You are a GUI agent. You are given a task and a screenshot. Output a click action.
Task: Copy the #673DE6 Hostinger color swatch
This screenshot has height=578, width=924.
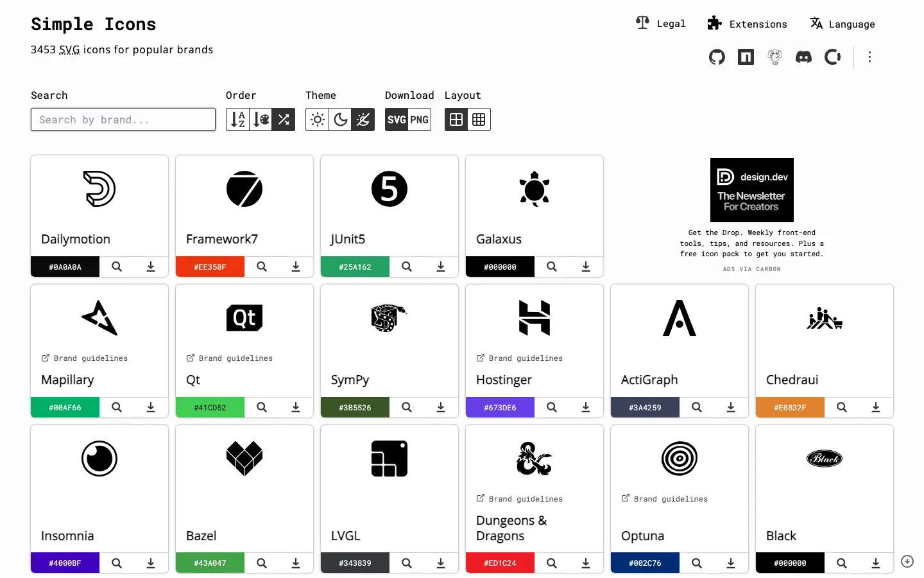point(500,407)
